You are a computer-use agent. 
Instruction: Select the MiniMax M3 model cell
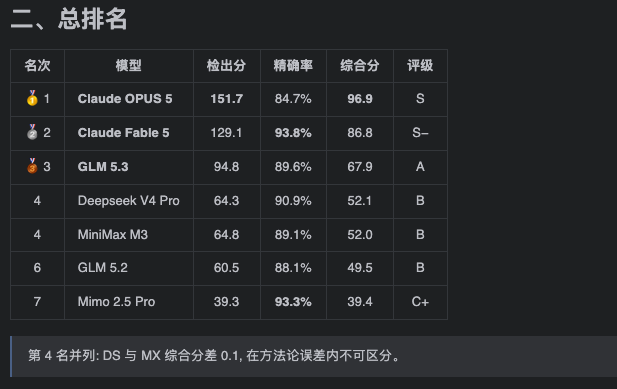[129, 235]
